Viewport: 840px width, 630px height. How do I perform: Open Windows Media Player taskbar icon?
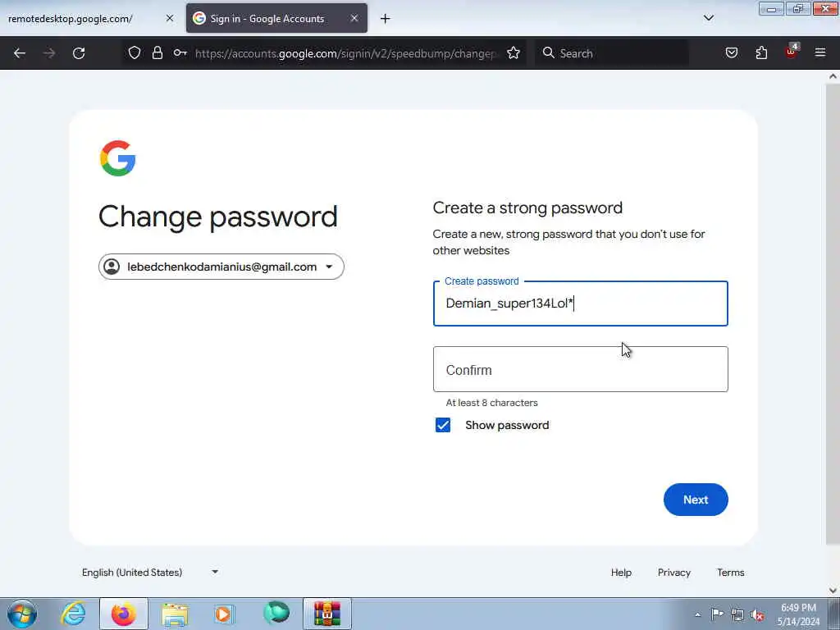coord(224,614)
